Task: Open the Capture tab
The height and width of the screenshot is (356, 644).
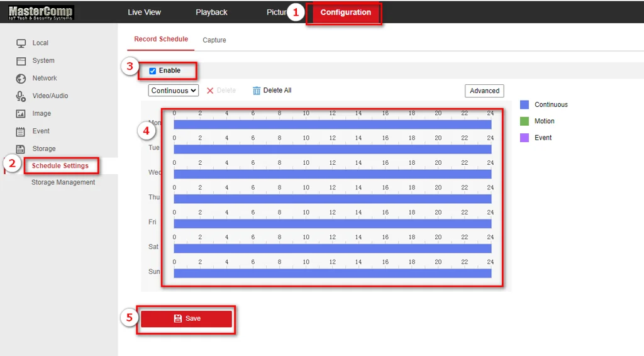Action: click(214, 40)
